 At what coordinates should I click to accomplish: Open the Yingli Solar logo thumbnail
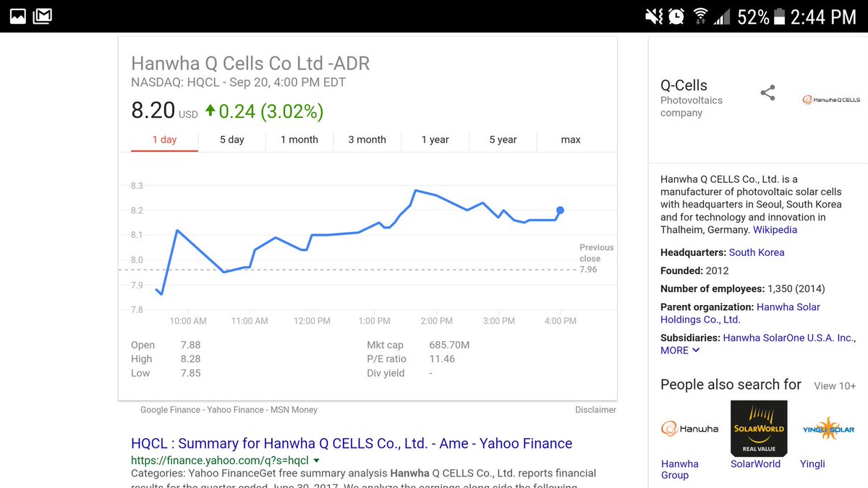828,428
